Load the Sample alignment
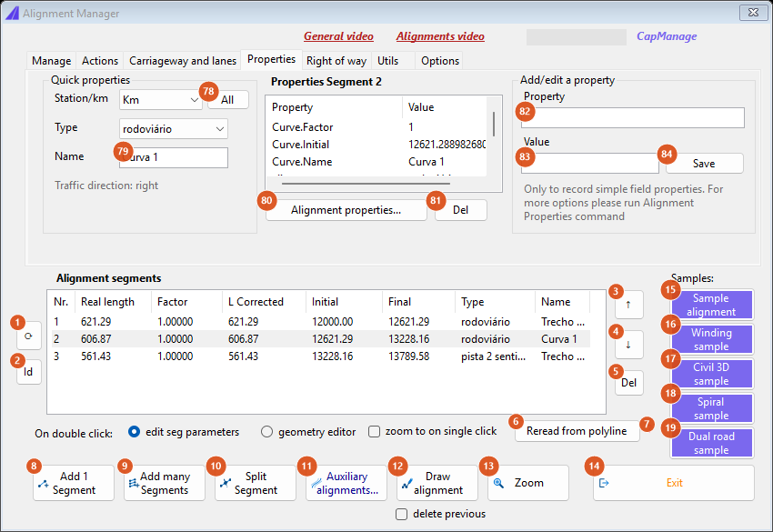Viewport: 773px width, 532px height. coord(711,305)
